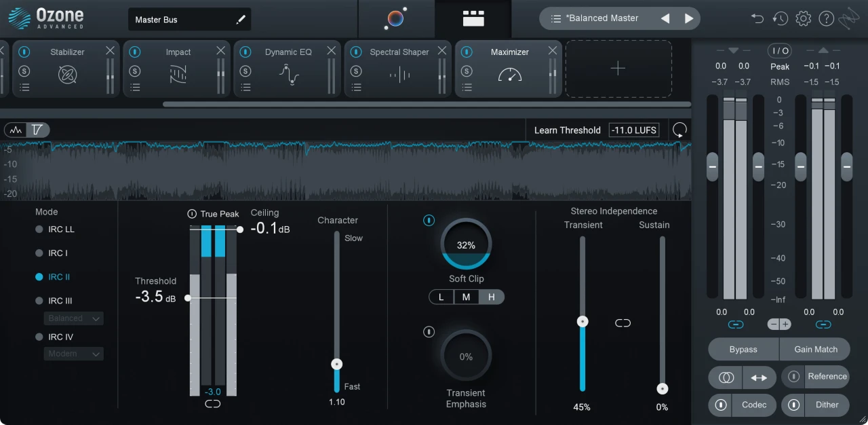This screenshot has height=425, width=868.
Task: Open the Master Assistant orb icon
Action: pyautogui.click(x=395, y=18)
